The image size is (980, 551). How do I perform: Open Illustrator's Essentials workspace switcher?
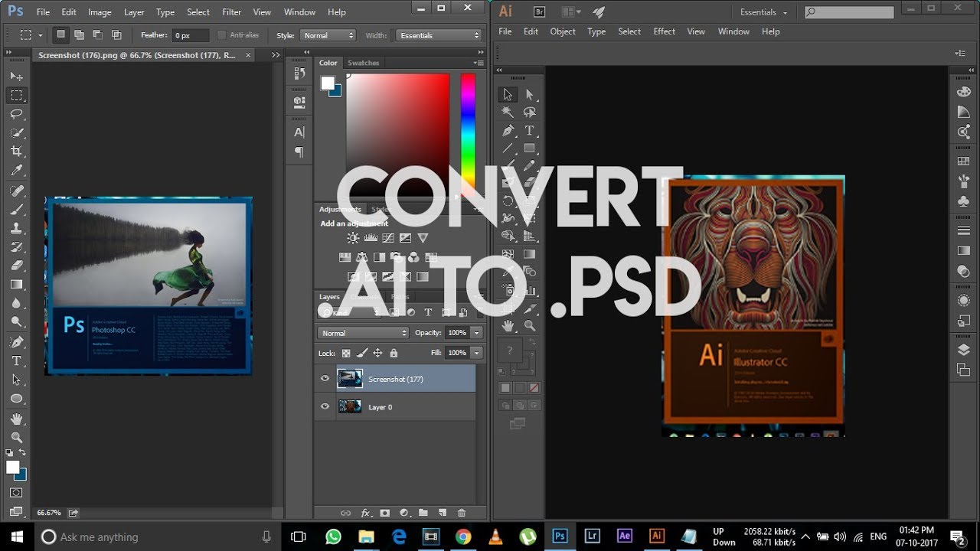coord(763,12)
